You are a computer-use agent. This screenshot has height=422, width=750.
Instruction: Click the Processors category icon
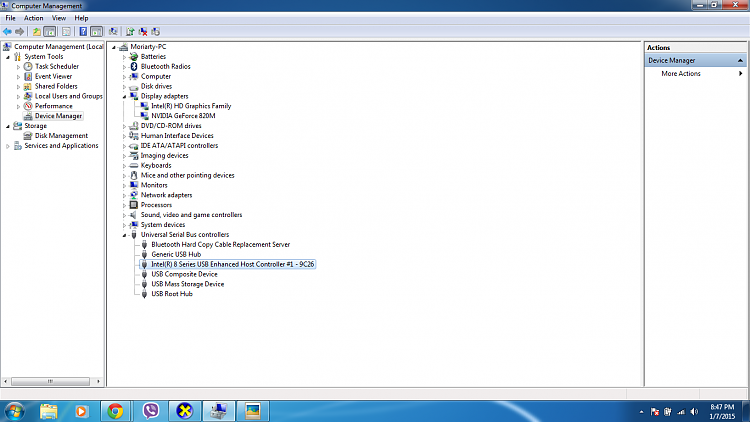[x=134, y=205]
